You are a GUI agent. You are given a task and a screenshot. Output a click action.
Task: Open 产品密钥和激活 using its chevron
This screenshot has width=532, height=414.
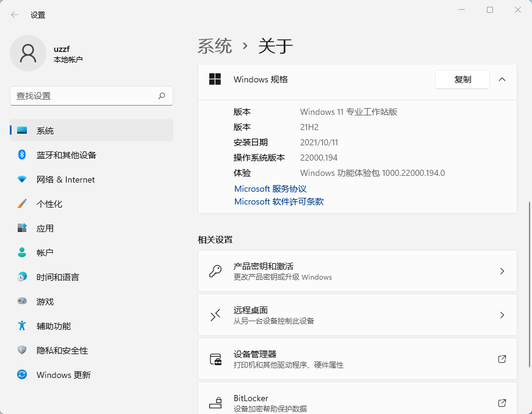(x=502, y=271)
